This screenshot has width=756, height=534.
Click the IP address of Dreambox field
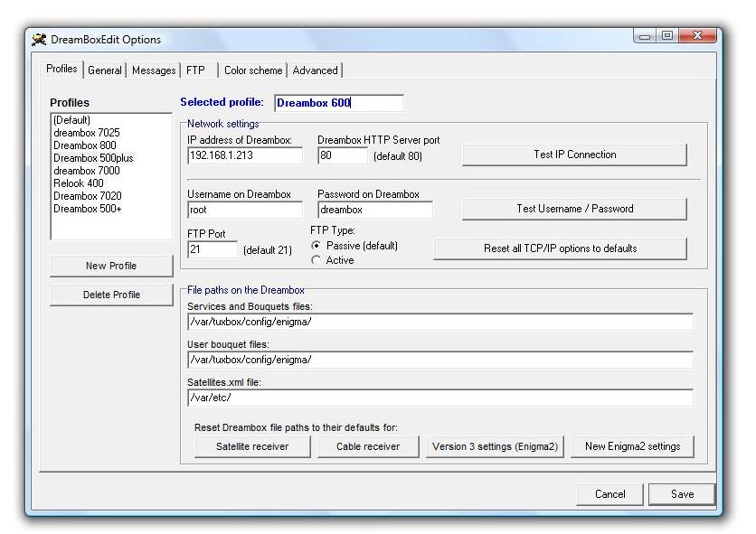(x=245, y=155)
